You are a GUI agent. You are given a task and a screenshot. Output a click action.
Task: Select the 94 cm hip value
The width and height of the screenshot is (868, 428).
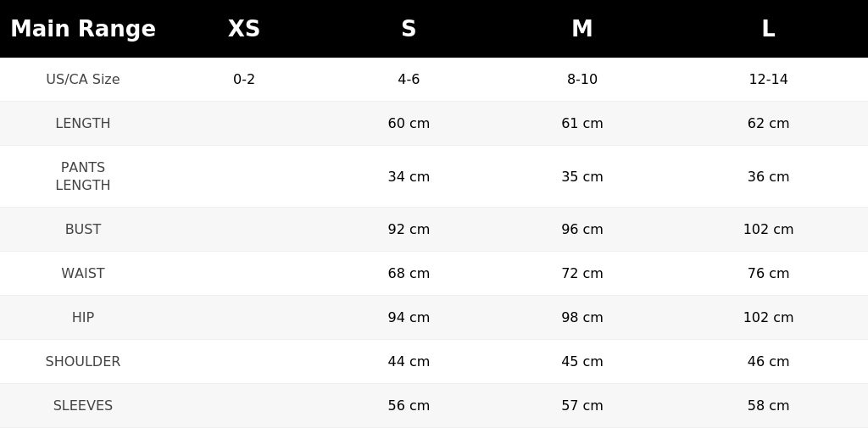[x=409, y=317]
